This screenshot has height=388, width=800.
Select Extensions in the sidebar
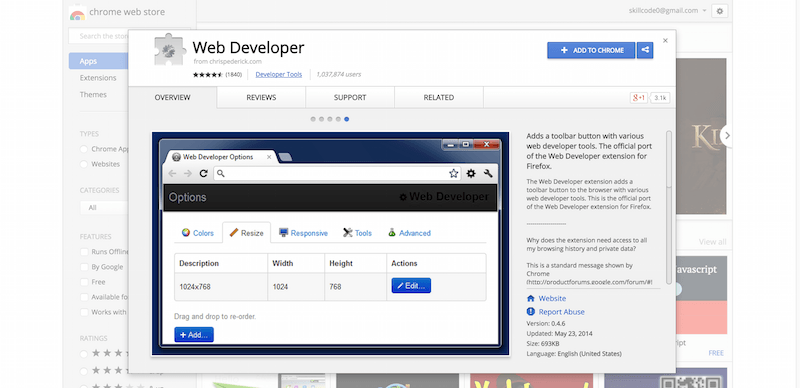(98, 78)
